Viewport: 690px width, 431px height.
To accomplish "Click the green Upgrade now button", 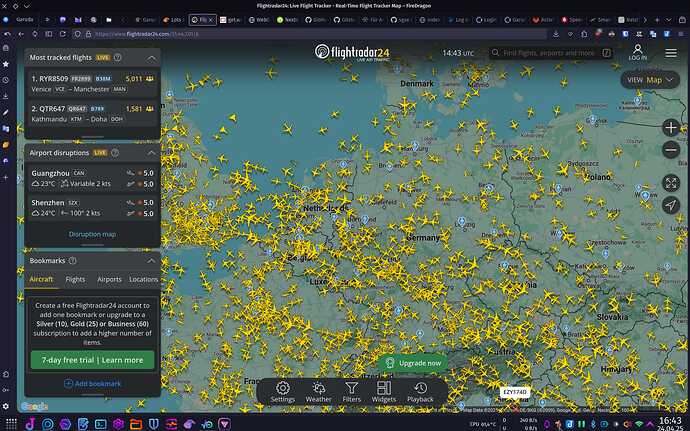I will coord(413,363).
